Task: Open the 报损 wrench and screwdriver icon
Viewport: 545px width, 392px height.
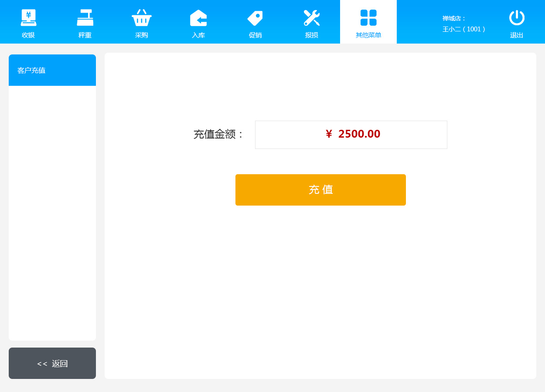Action: (x=312, y=17)
